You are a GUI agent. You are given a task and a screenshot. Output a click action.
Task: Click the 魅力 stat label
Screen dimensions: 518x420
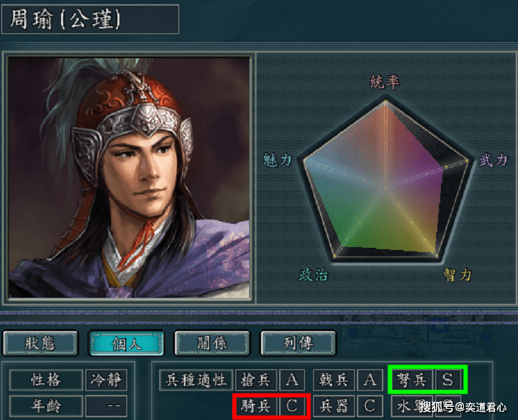[277, 160]
